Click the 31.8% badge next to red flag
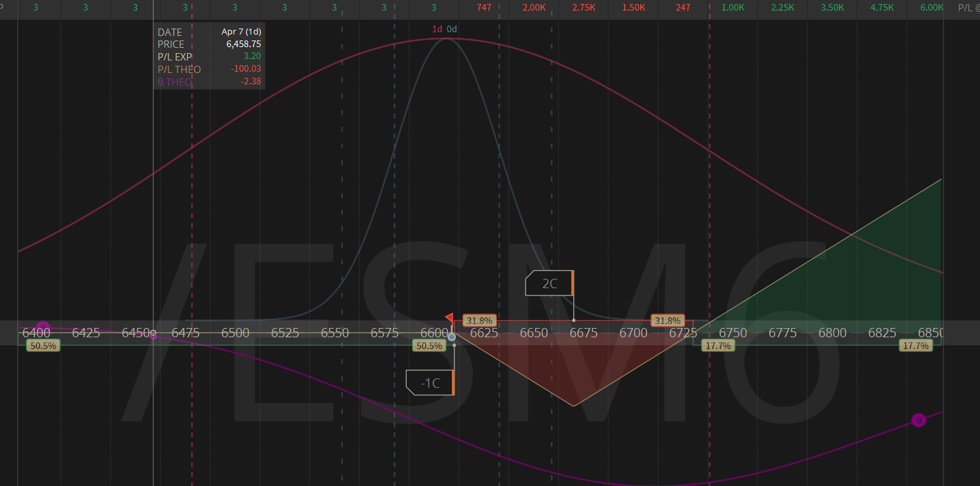980x486 pixels. click(479, 321)
